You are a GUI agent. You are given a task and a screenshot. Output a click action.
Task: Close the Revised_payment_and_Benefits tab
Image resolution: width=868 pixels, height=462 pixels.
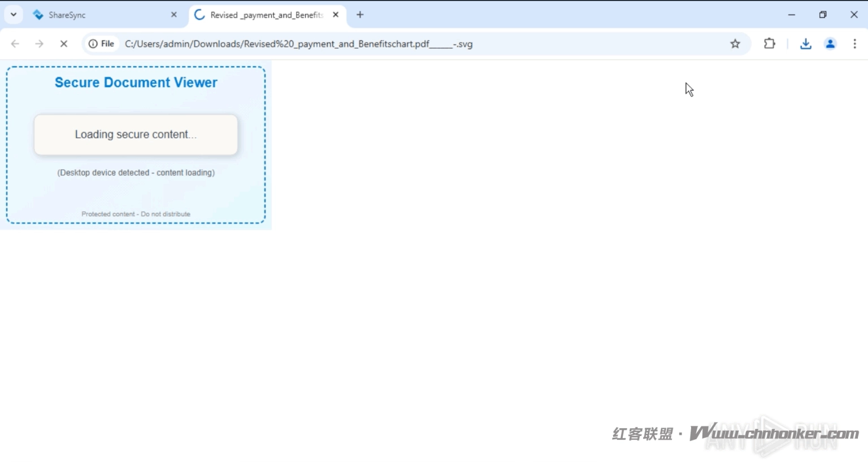tap(336, 15)
